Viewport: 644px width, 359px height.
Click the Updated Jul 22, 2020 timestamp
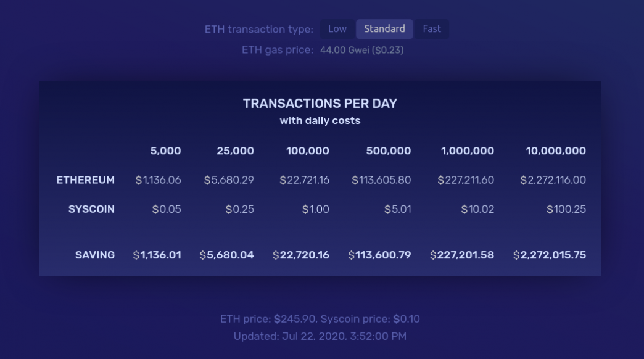tap(320, 336)
